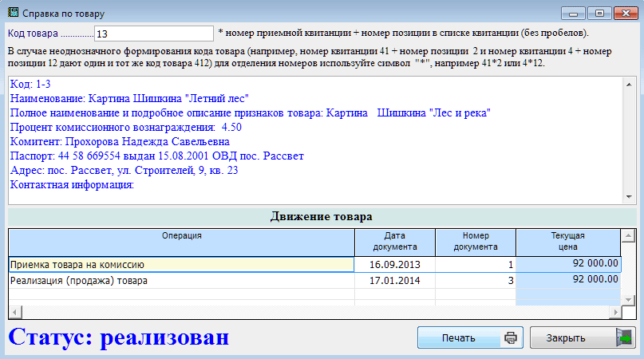Click document number cell 1
Screen dimensions: 644x359
click(475, 265)
